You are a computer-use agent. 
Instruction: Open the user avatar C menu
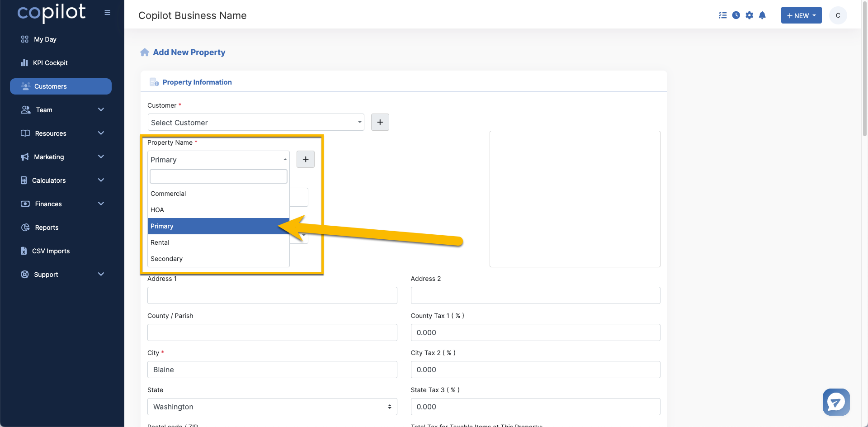(x=838, y=15)
